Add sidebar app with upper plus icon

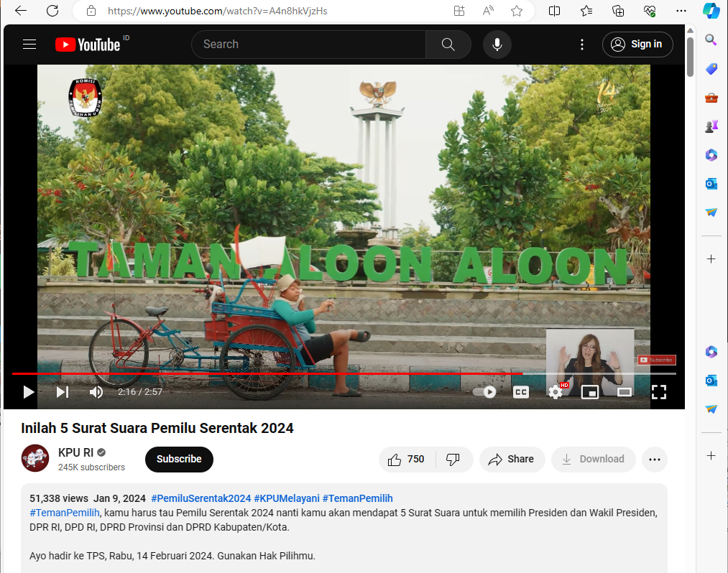coord(711,259)
